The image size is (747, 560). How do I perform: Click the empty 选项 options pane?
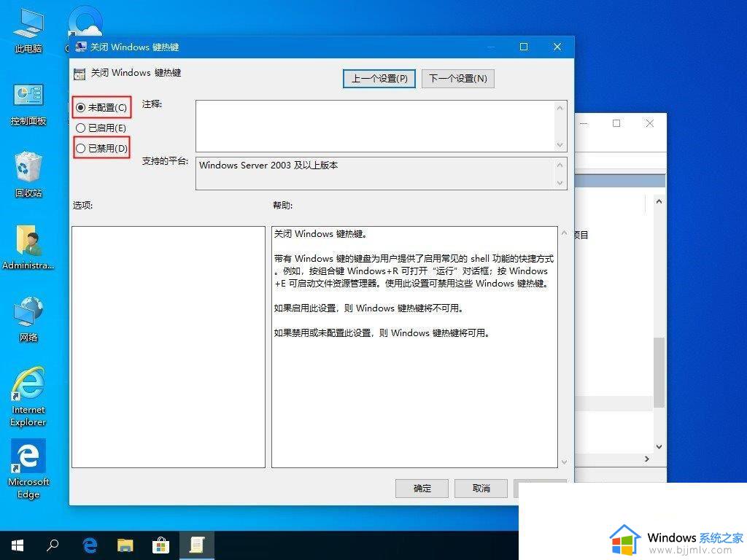(x=169, y=346)
